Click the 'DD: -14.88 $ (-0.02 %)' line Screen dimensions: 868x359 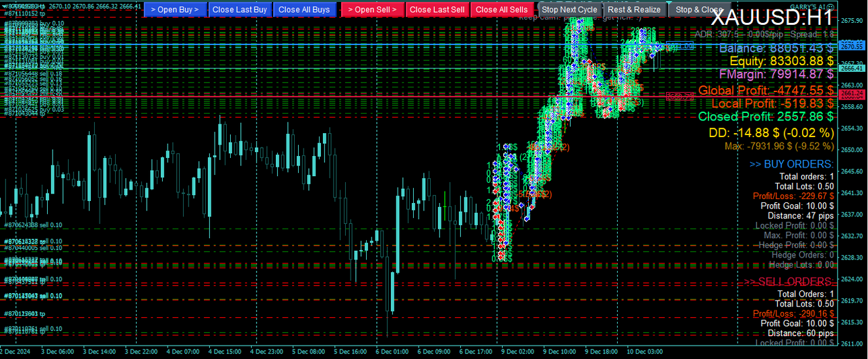(x=771, y=132)
